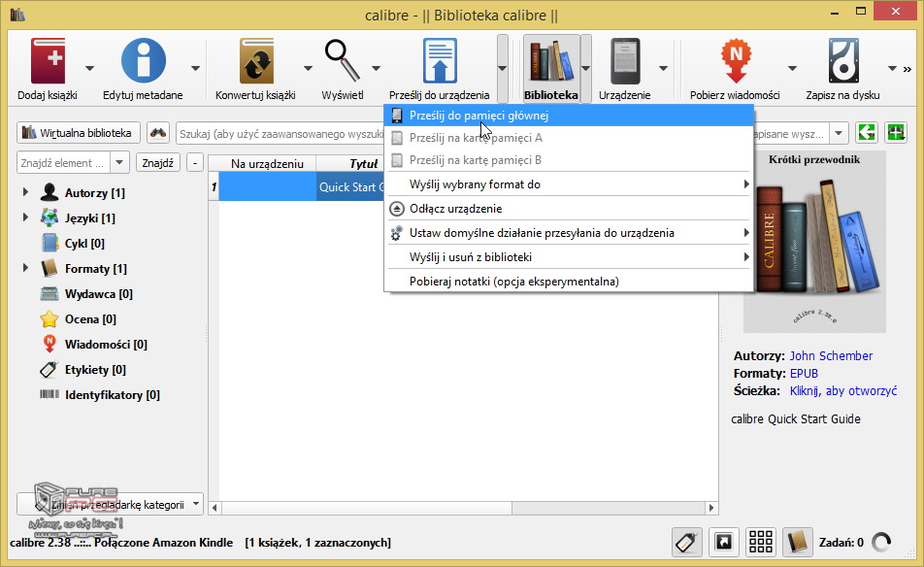Choose Prześlij na kartę pamięci A
The width and height of the screenshot is (924, 567).
coord(569,137)
